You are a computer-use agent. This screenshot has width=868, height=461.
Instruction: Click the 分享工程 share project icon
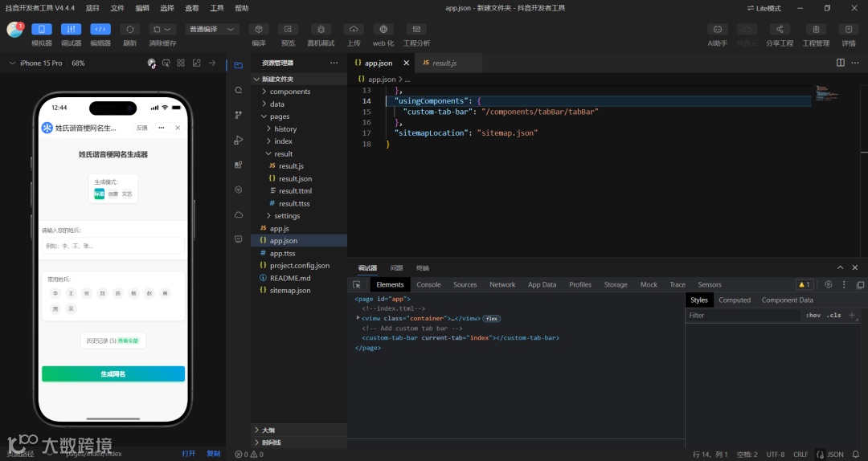779,30
